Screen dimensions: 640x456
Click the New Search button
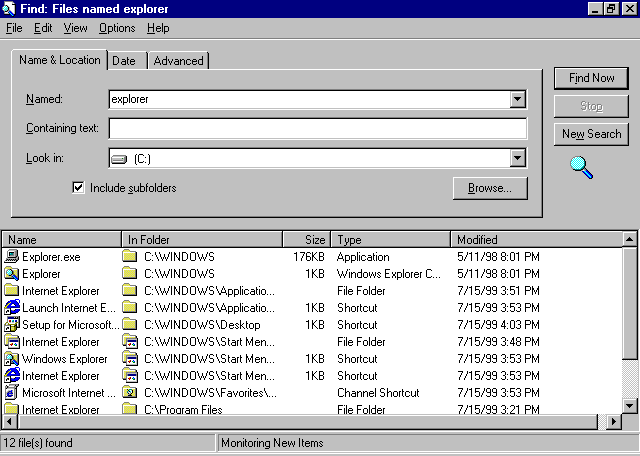coord(591,134)
